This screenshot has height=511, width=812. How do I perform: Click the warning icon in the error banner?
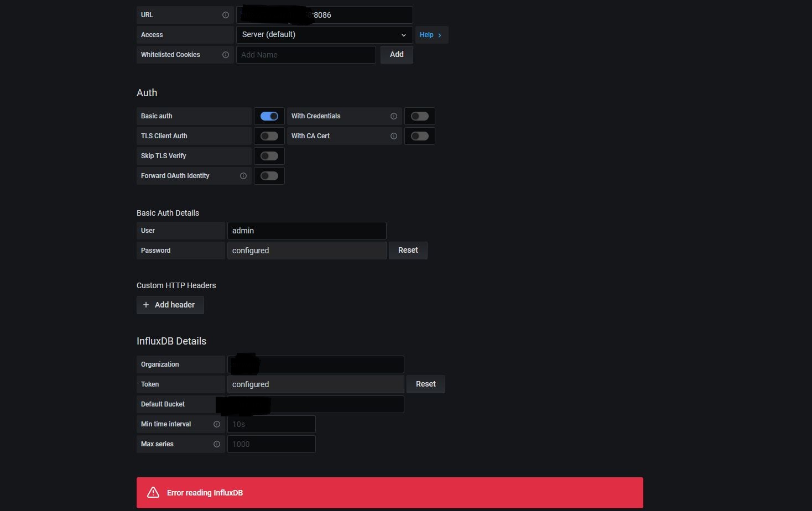click(153, 492)
